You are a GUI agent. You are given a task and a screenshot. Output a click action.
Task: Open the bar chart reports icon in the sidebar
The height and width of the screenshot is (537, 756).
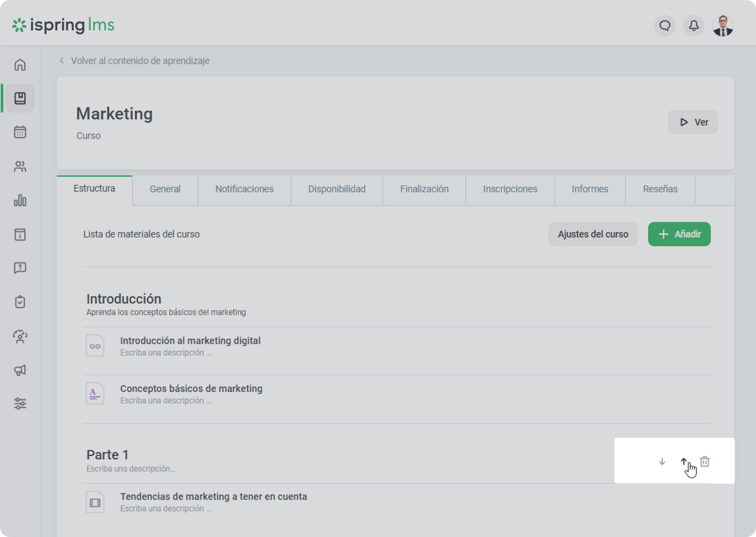click(x=20, y=200)
